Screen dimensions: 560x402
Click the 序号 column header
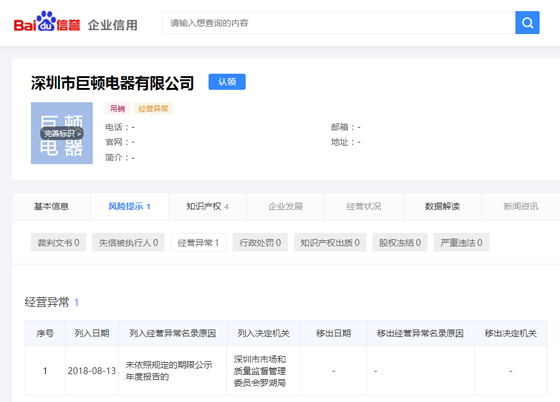point(45,333)
